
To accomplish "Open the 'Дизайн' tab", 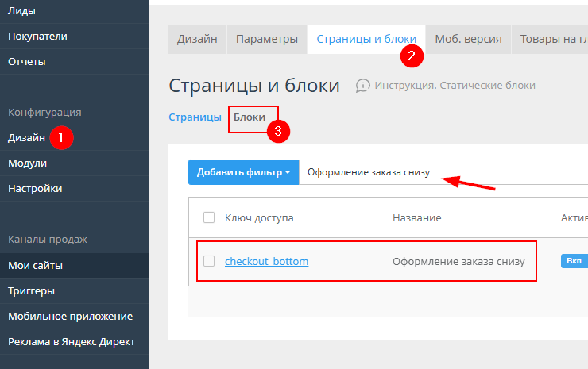I will [198, 39].
